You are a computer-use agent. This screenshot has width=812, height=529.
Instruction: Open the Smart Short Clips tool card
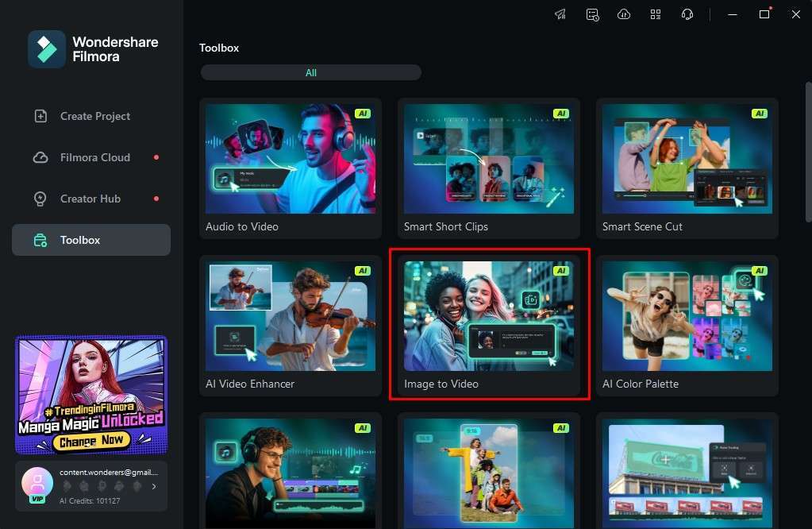coord(489,168)
